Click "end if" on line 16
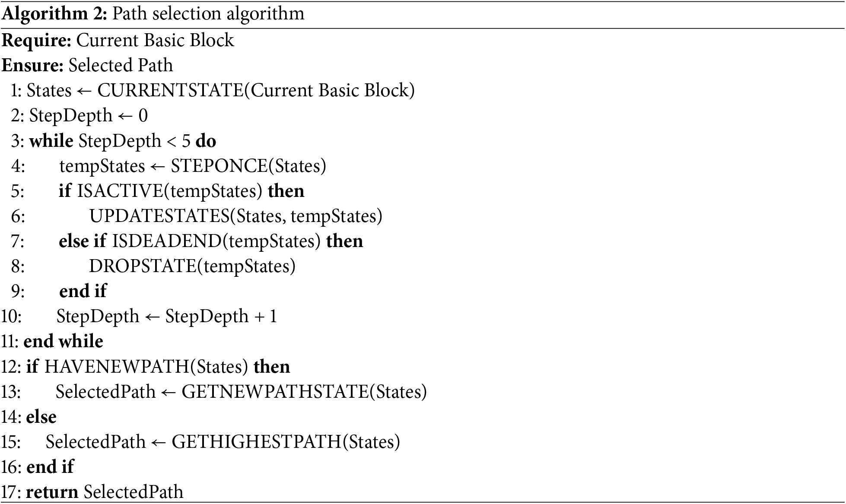Screen dimensions: 846x504 click(x=50, y=467)
